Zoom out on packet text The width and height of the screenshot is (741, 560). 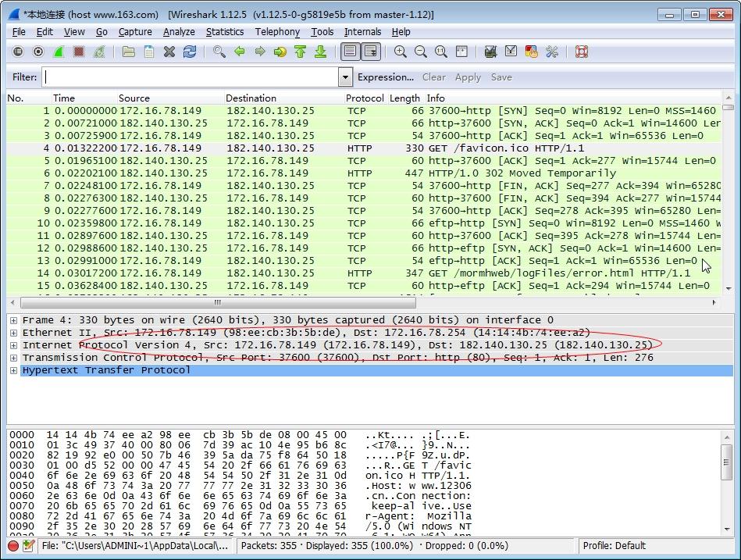click(421, 52)
